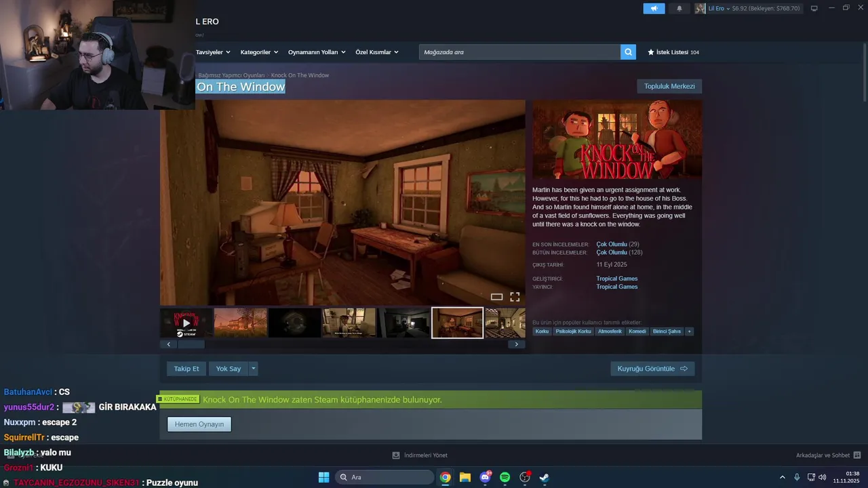Open Knock On The Window breadcrumb
The width and height of the screenshot is (868, 488).
tap(300, 75)
